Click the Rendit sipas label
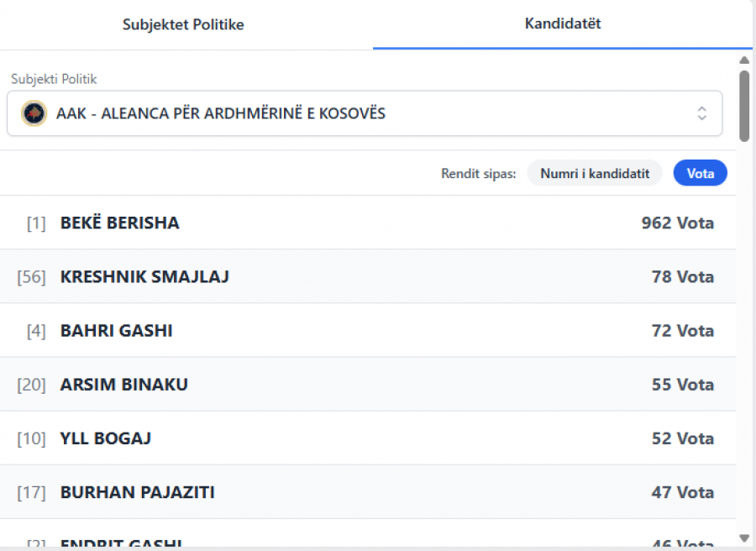 point(479,174)
